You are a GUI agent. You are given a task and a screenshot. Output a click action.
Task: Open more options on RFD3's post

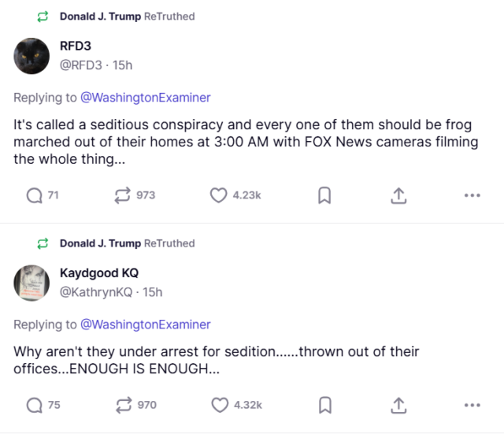[472, 195]
